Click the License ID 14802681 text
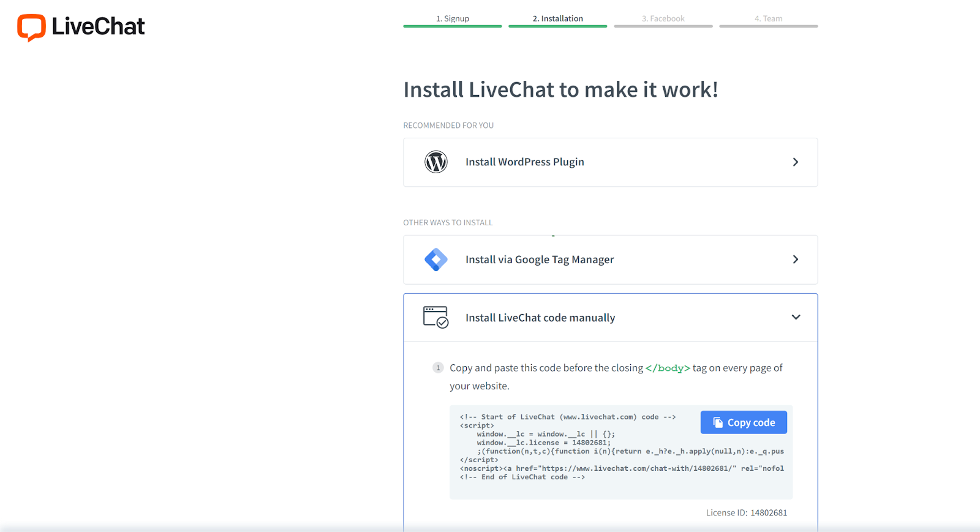Image resolution: width=980 pixels, height=532 pixels. (746, 513)
